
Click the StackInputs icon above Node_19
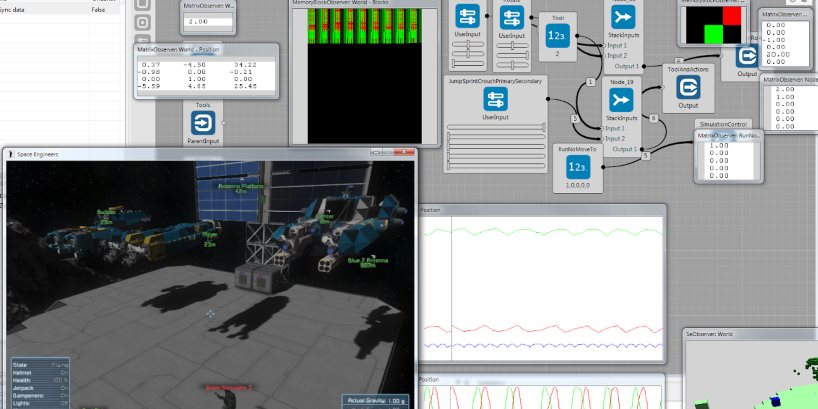[623, 17]
